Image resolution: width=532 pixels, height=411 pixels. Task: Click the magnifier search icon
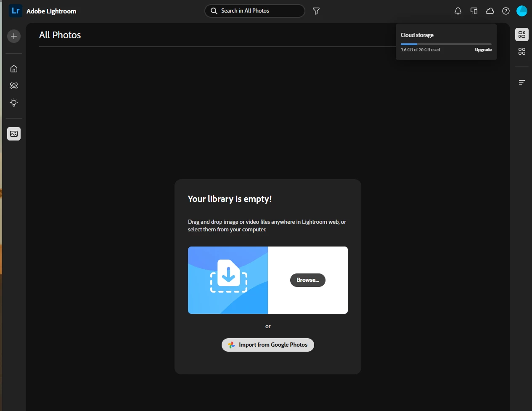214,11
